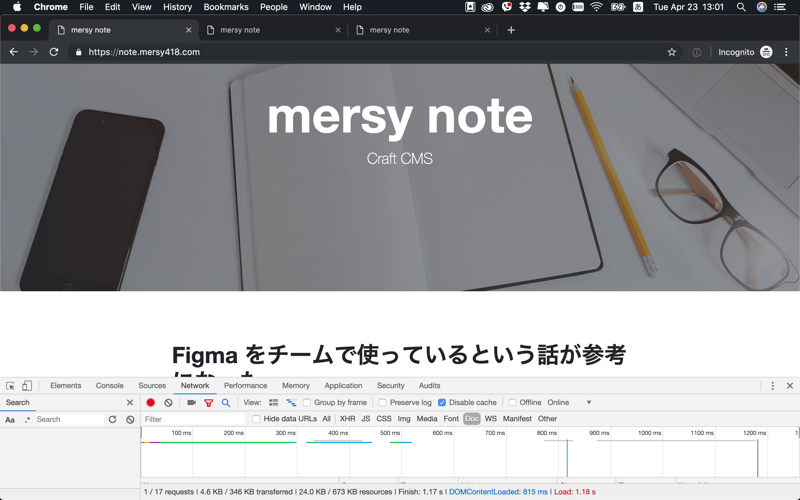Open the Figma article headline link
Viewport: 800px width, 500px height.
coord(398,356)
